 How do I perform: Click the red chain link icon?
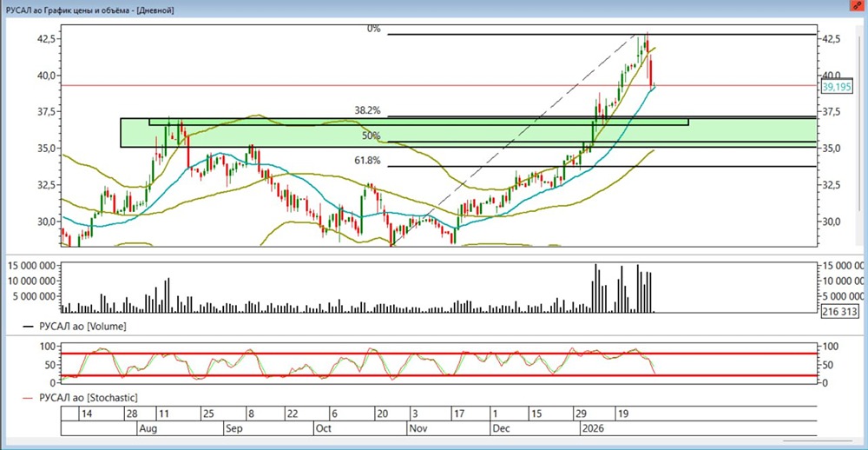click(858, 5)
